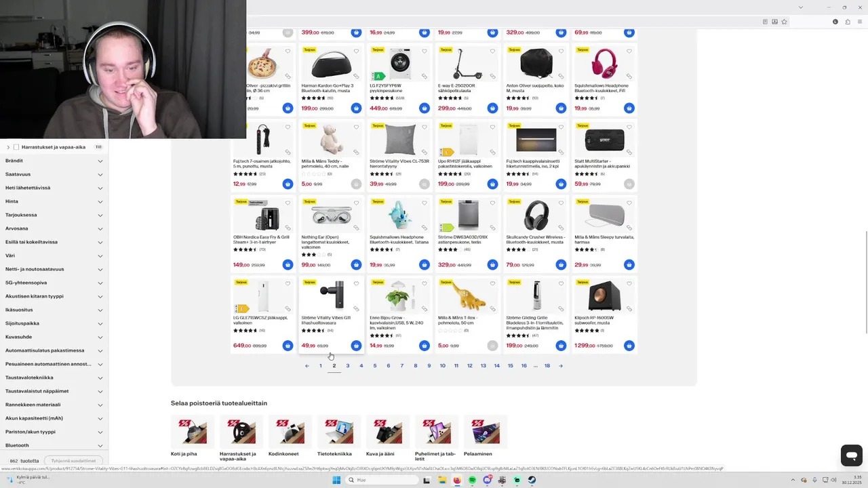Image resolution: width=868 pixels, height=488 pixels.
Task: Expand the Brändit filter
Action: click(x=54, y=161)
